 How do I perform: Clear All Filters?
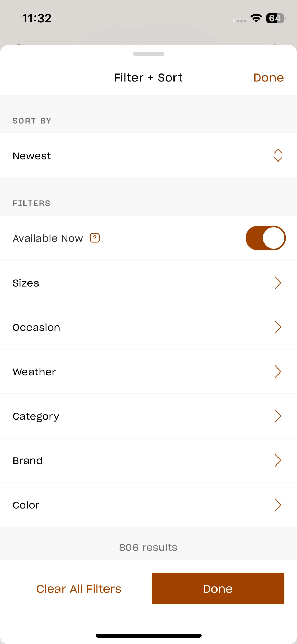pyautogui.click(x=79, y=589)
